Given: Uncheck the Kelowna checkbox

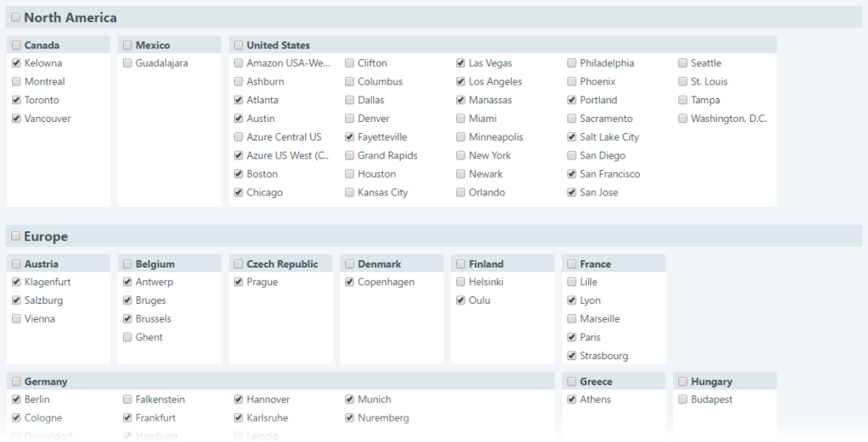Looking at the screenshot, I should 16,63.
